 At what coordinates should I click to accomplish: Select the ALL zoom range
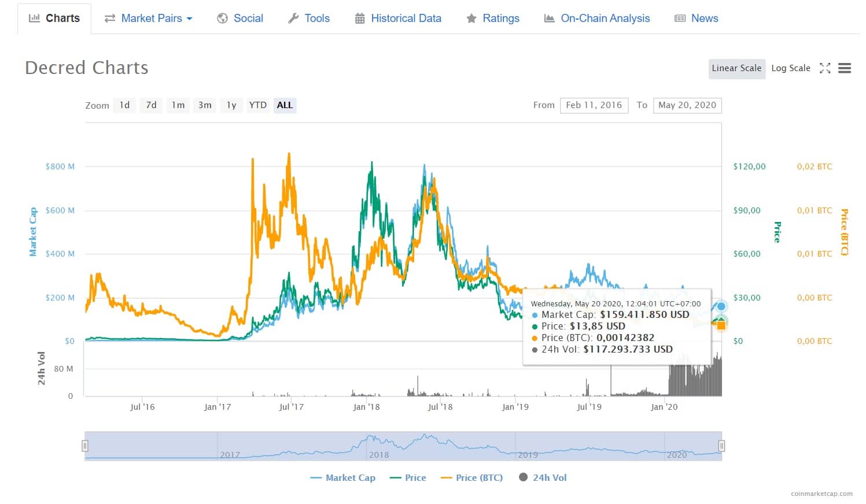(x=285, y=105)
